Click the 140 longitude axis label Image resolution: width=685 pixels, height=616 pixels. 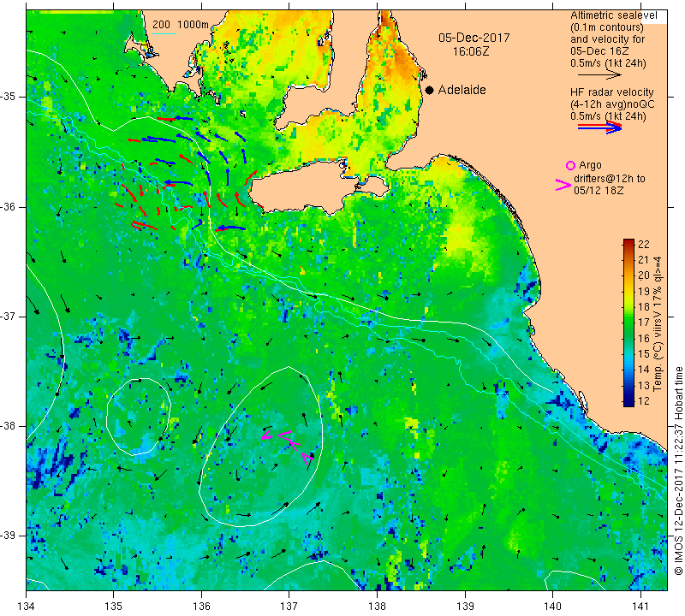552,606
